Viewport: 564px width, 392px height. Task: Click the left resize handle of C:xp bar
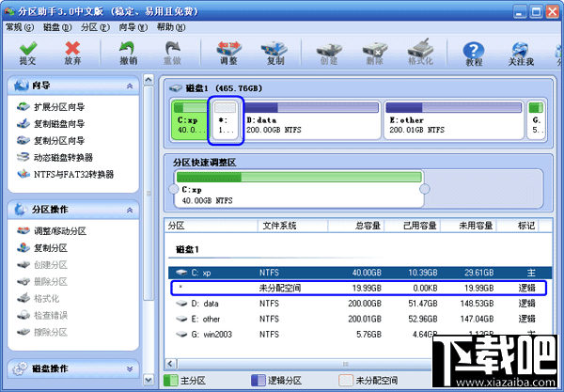click(x=174, y=189)
